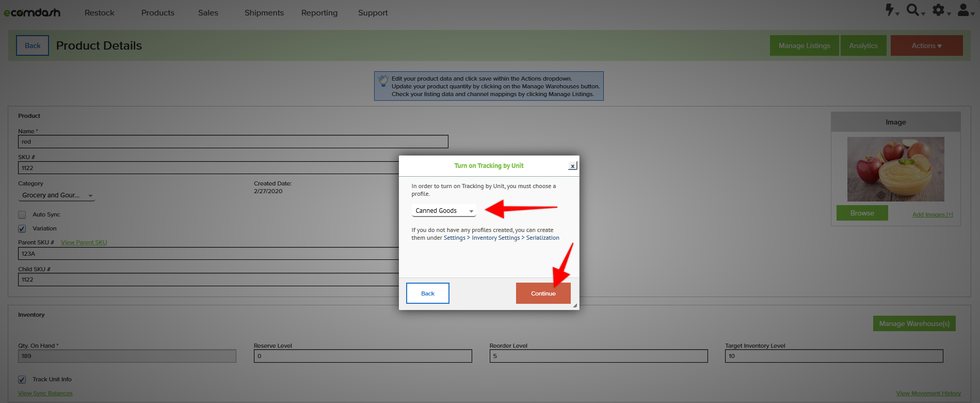Open the Restock menu
The width and height of the screenshot is (980, 403).
click(x=100, y=13)
